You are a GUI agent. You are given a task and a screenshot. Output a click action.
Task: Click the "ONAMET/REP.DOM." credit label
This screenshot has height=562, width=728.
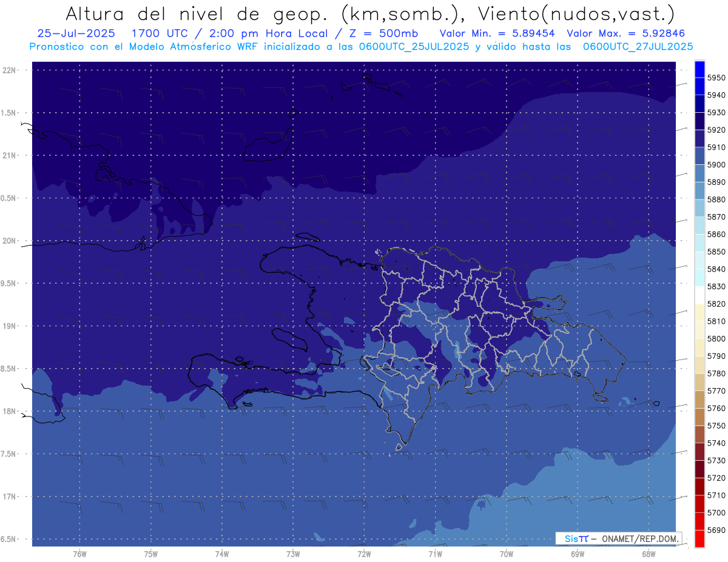click(639, 538)
